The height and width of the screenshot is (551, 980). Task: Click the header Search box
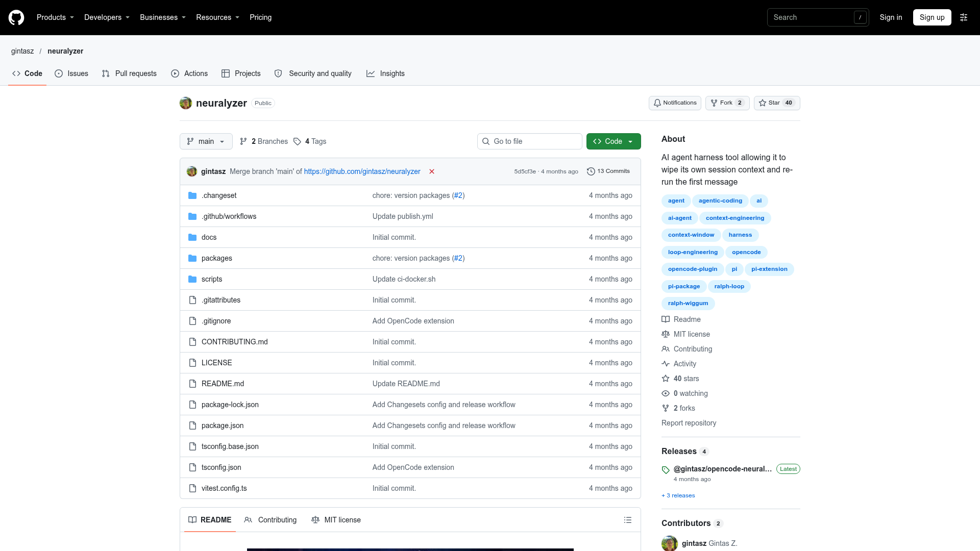818,17
